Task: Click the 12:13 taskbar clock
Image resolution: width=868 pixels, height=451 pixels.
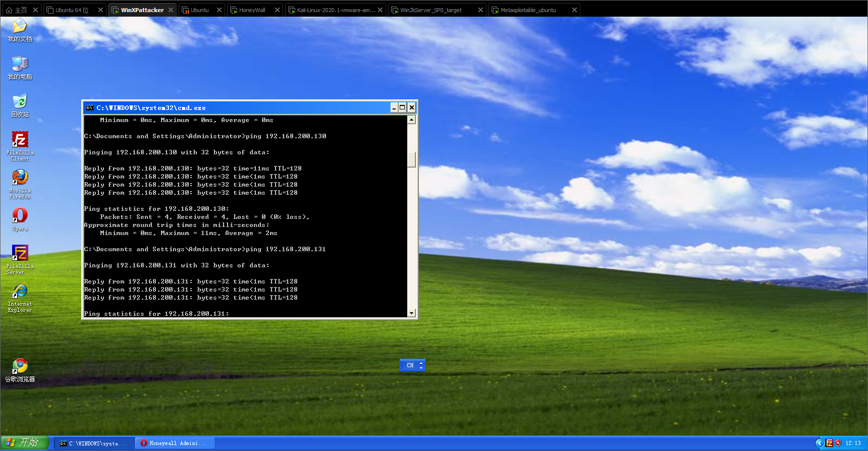Action: click(x=853, y=443)
